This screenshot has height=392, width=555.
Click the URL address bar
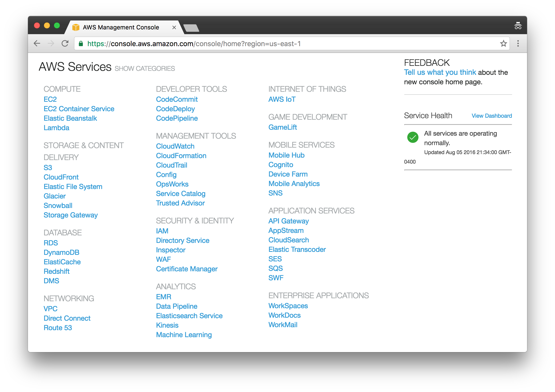(275, 44)
